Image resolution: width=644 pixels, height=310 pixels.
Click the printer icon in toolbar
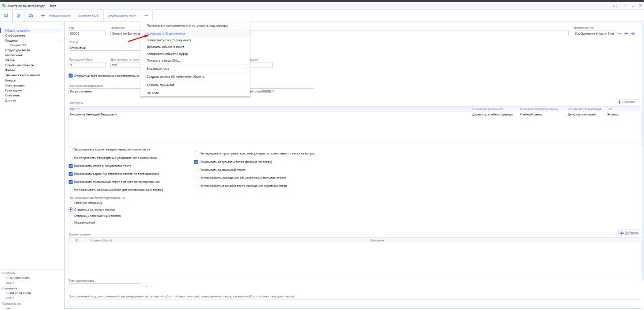[x=31, y=16]
